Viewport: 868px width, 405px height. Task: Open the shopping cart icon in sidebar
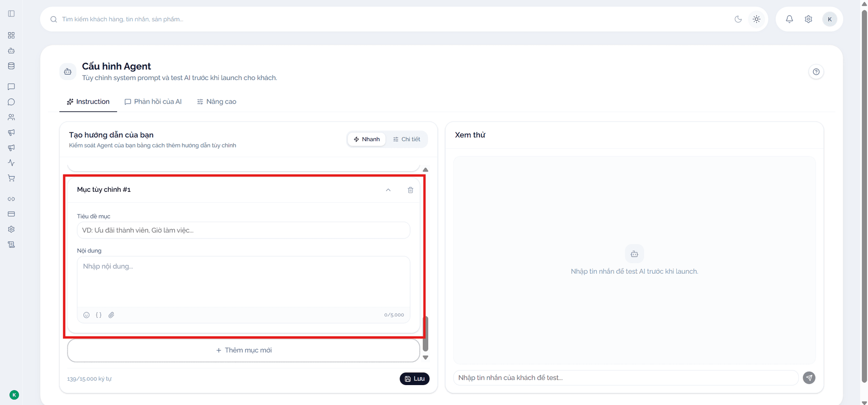click(x=11, y=178)
